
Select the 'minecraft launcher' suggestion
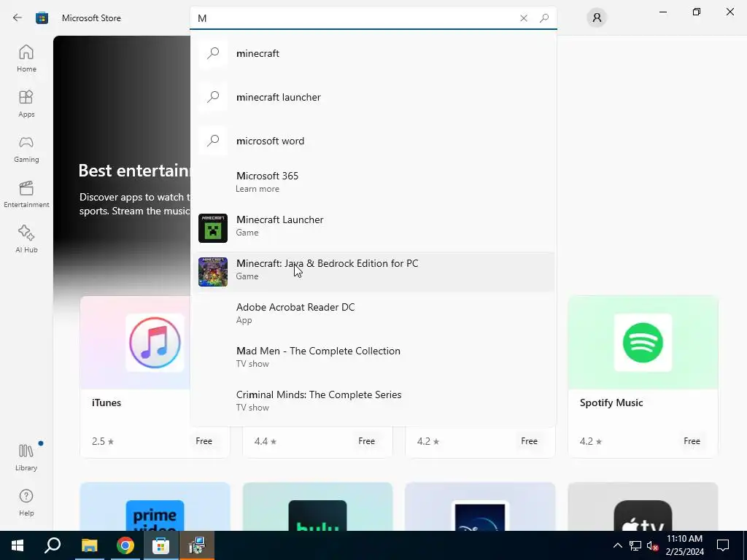tap(373, 97)
